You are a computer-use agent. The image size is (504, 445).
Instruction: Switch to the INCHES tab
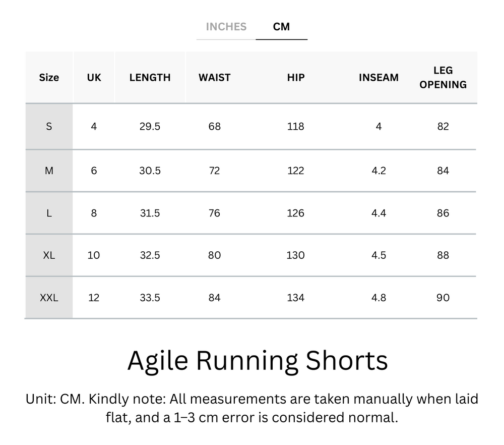tap(225, 27)
